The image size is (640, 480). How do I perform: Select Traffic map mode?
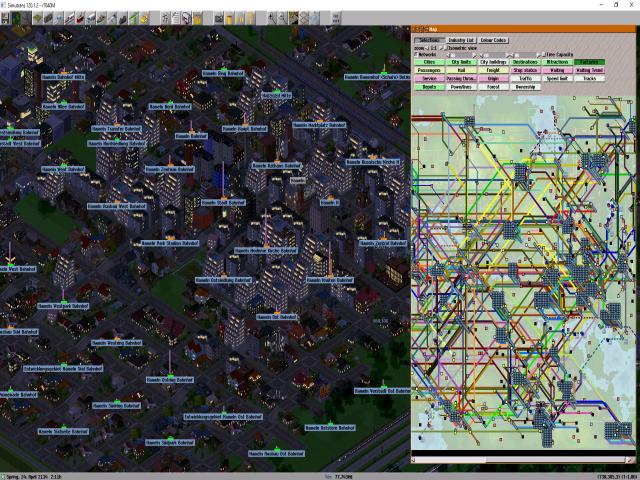(525, 78)
